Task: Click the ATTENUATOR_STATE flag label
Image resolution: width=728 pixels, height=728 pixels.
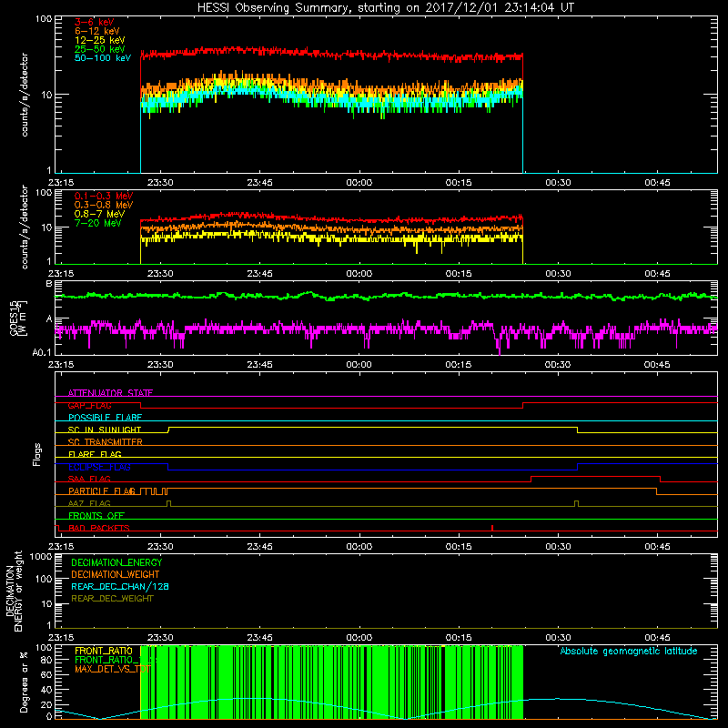Action: point(110,393)
